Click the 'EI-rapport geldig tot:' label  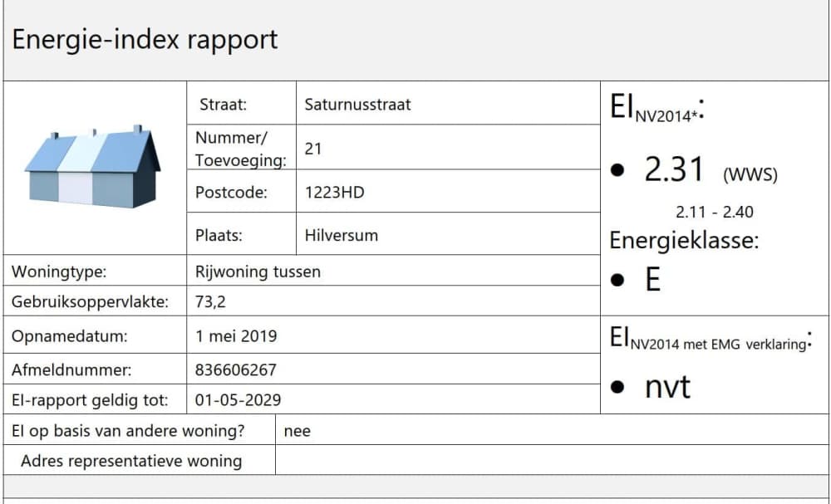[90, 399]
